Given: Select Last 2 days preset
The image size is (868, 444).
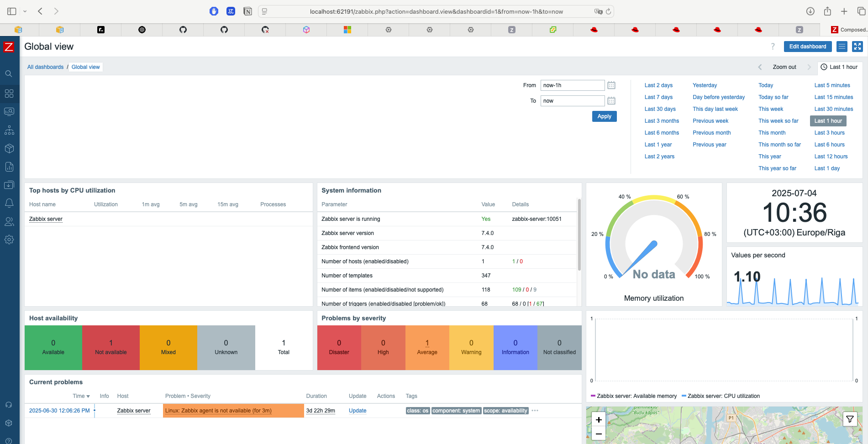Looking at the screenshot, I should click(x=658, y=85).
